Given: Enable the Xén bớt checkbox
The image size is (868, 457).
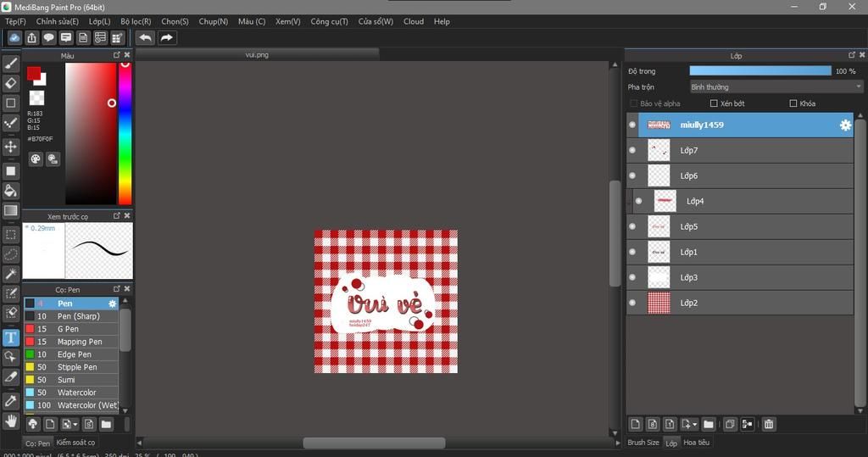Looking at the screenshot, I should coord(714,103).
